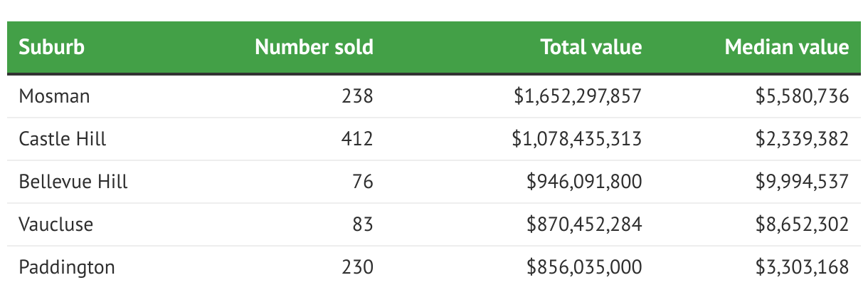Viewport: 868px width, 295px height.
Task: Click the Suburb column header
Action: 51,47
